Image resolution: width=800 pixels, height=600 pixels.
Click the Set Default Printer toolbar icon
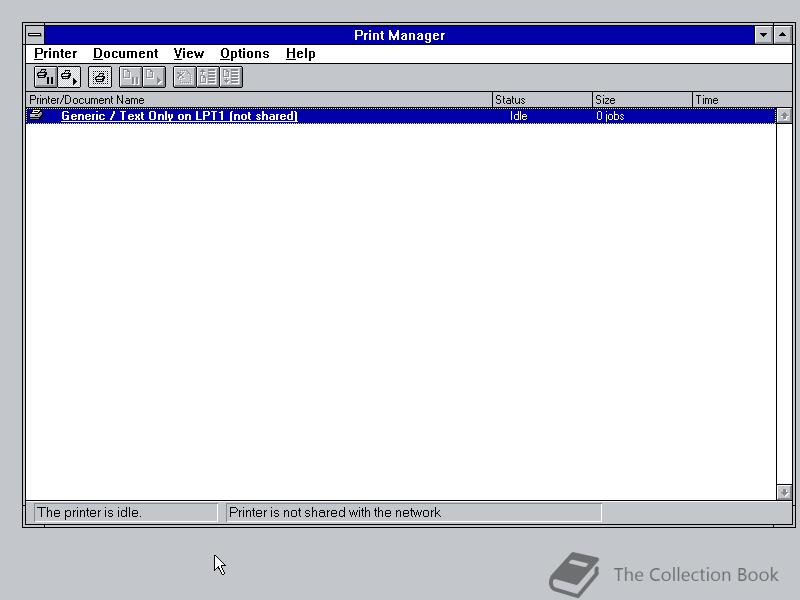pyautogui.click(x=100, y=77)
